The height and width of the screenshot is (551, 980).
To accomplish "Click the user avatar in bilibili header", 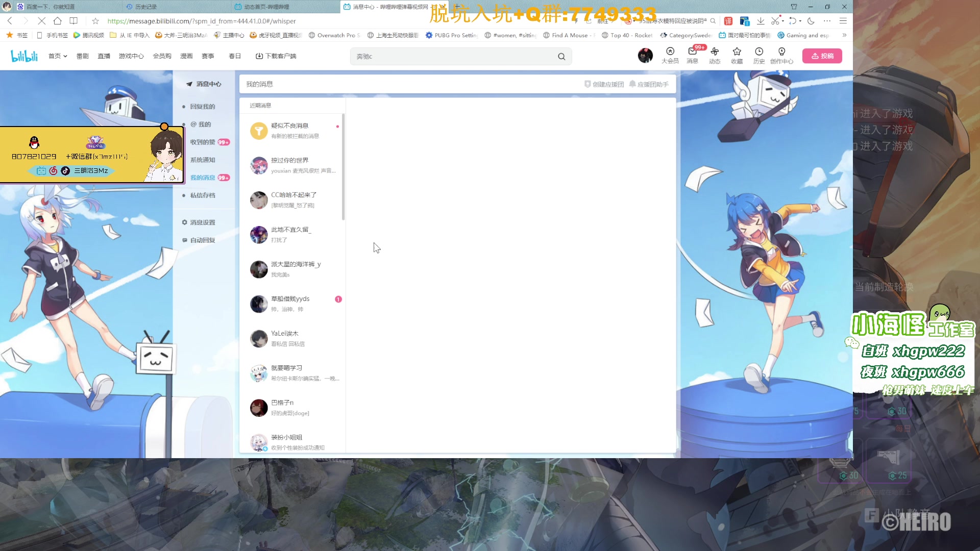I will (x=645, y=56).
